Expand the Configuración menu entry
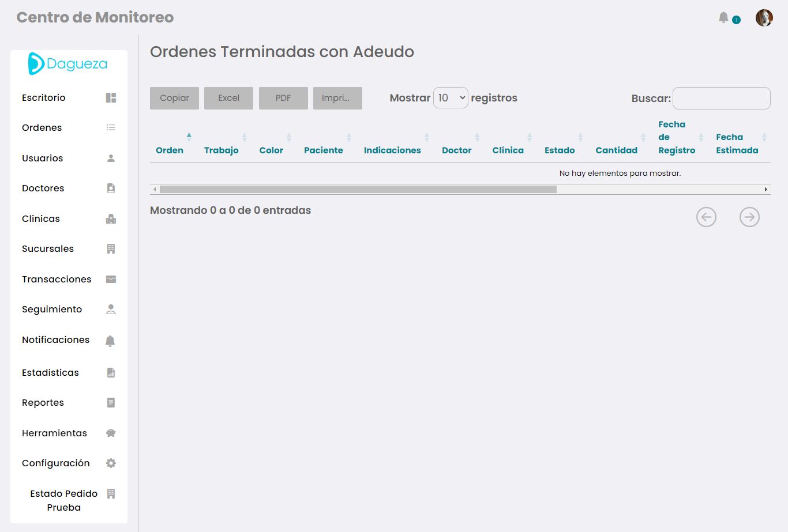The width and height of the screenshot is (788, 532). click(x=55, y=463)
